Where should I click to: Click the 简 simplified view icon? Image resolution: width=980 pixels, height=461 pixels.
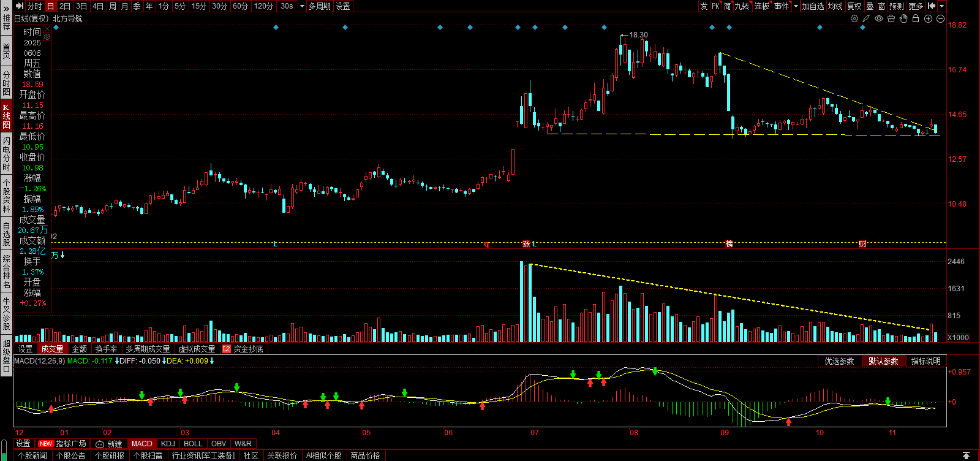[727, 6]
